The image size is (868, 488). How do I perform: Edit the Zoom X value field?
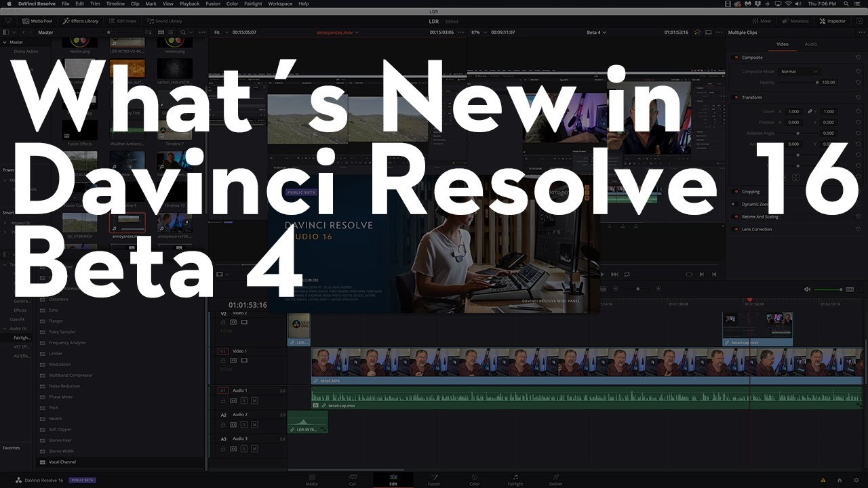click(793, 111)
